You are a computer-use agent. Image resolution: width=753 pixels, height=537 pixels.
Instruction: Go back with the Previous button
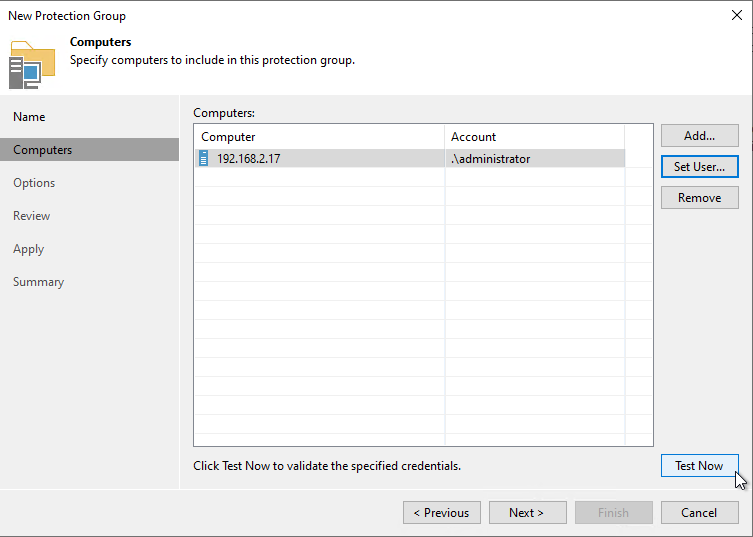pyautogui.click(x=442, y=513)
